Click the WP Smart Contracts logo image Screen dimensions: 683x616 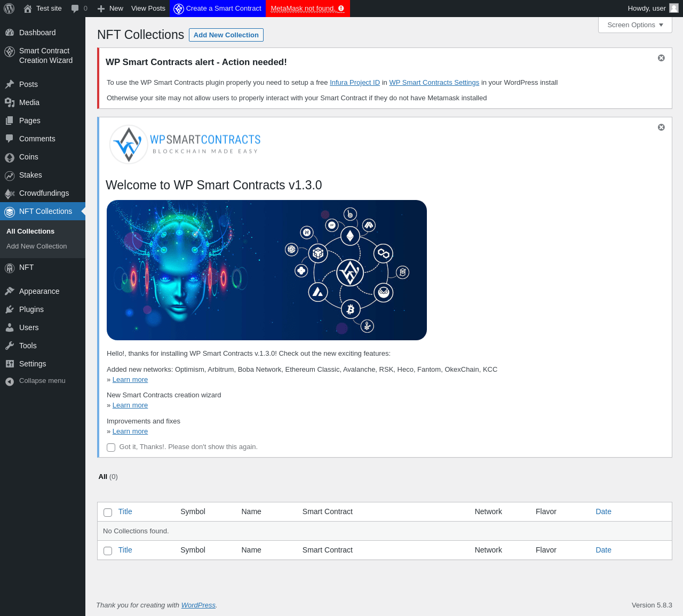[185, 144]
